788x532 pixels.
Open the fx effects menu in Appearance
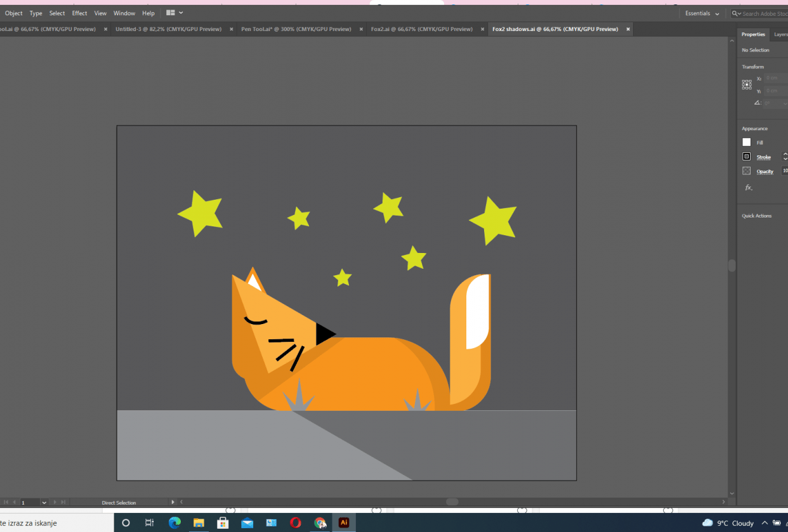748,188
